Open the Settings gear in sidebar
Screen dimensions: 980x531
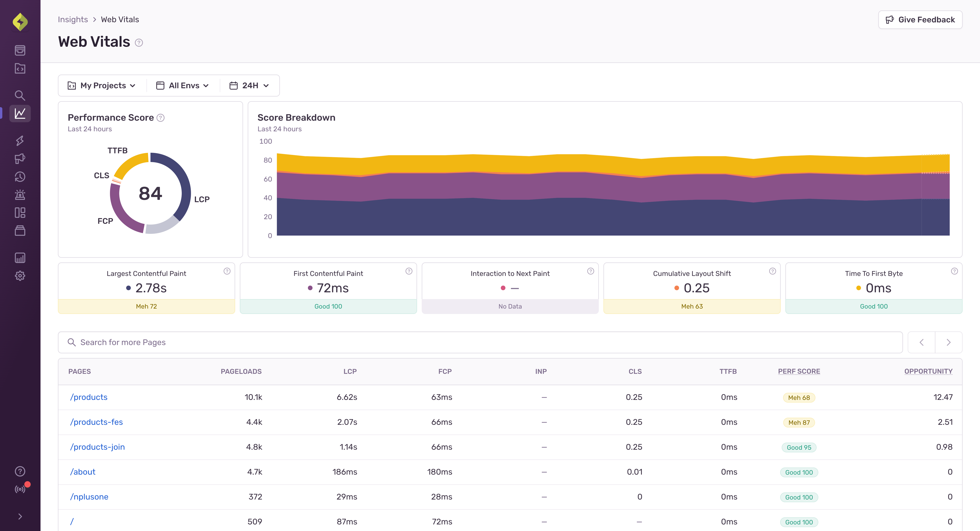(x=20, y=276)
